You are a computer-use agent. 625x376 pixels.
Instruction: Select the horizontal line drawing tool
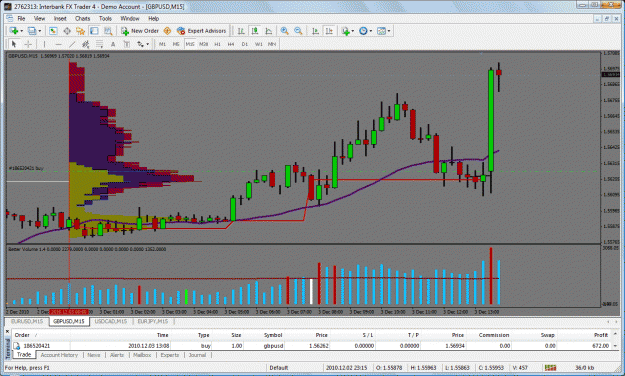click(x=59, y=44)
